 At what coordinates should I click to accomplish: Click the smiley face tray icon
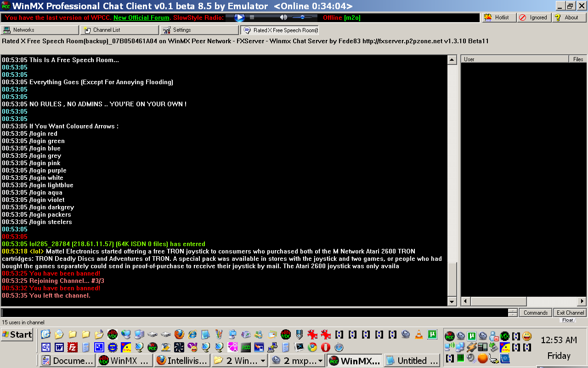(x=527, y=336)
